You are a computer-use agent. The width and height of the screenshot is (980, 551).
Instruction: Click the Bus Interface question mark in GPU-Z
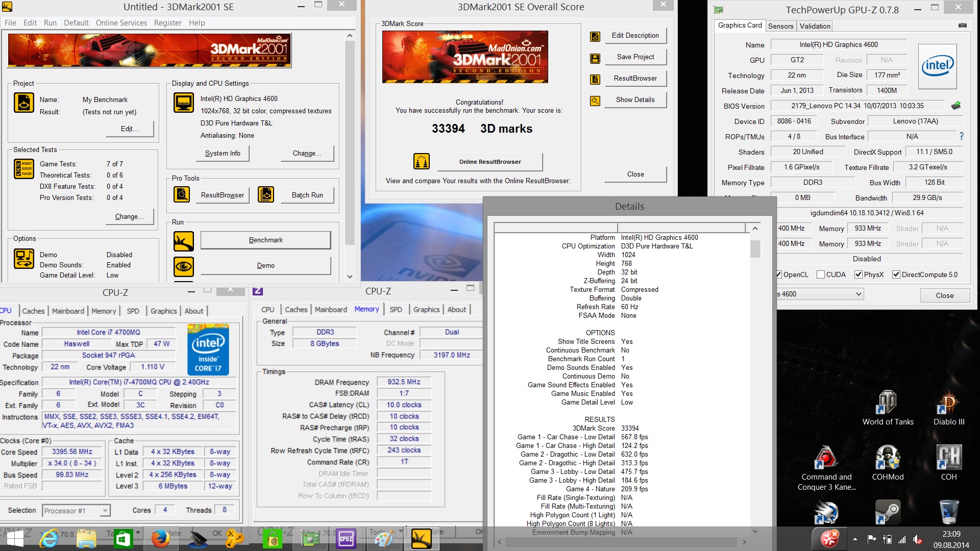[x=962, y=136]
